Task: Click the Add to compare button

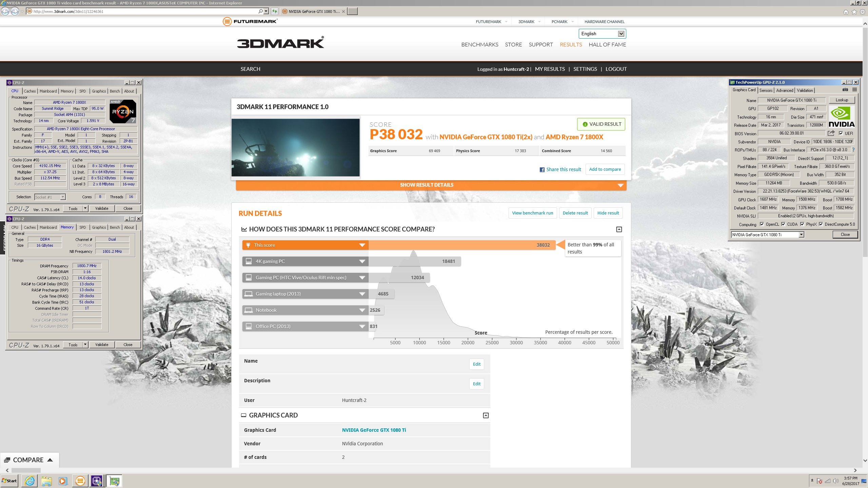Action: 605,169
